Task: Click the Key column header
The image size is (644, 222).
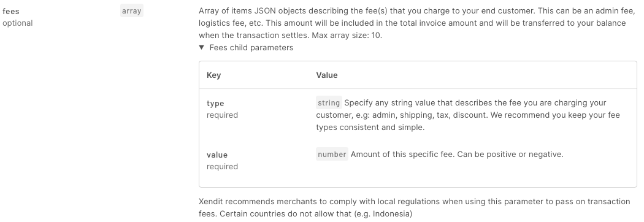Action: (x=213, y=75)
